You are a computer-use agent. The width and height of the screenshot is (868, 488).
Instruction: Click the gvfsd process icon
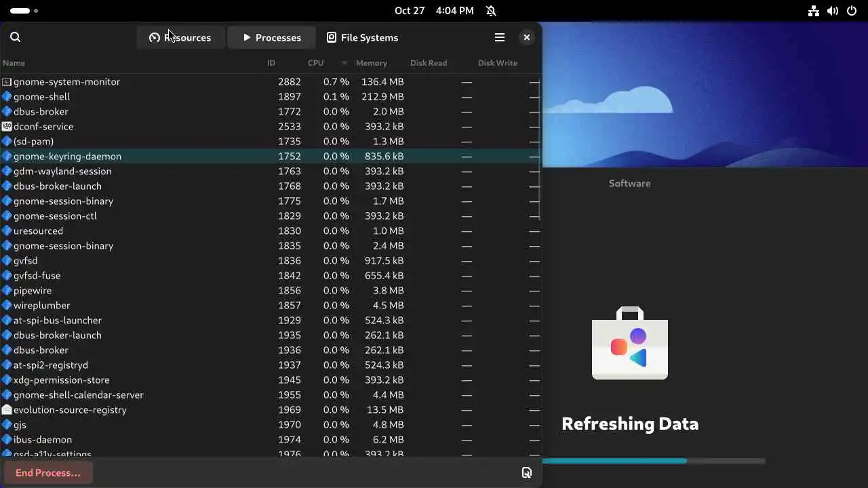click(7, 260)
